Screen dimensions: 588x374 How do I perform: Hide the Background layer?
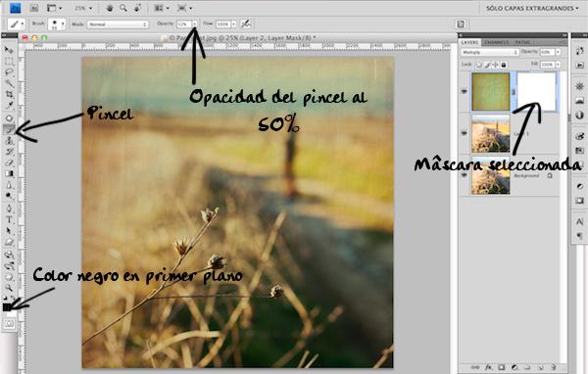[x=465, y=175]
